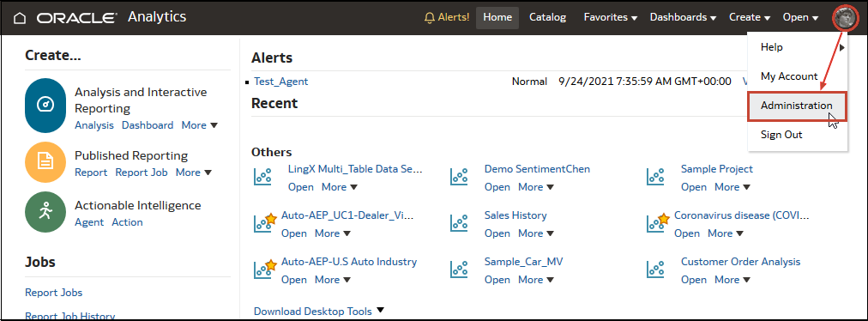Open the Favorites dropdown menu
The image size is (868, 321).
pos(611,18)
